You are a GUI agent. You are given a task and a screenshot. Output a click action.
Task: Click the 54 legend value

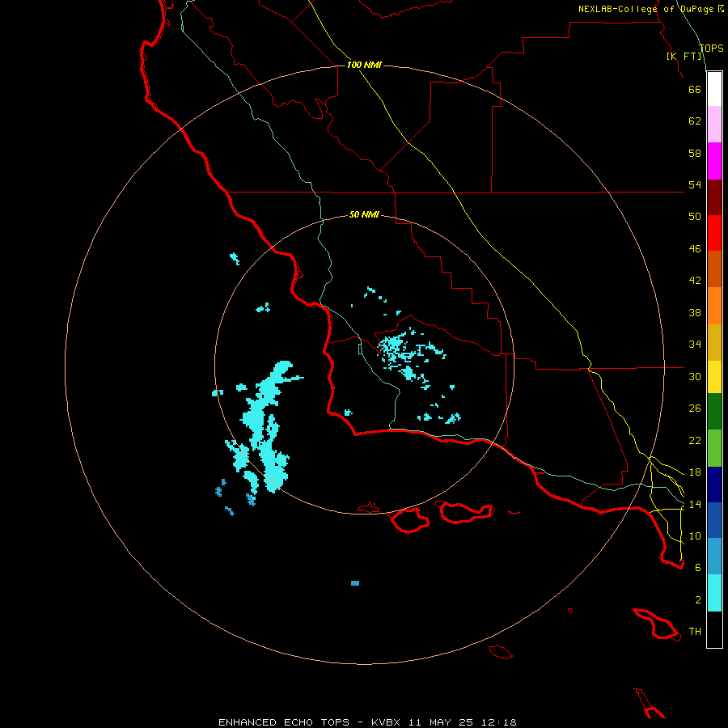pyautogui.click(x=695, y=184)
